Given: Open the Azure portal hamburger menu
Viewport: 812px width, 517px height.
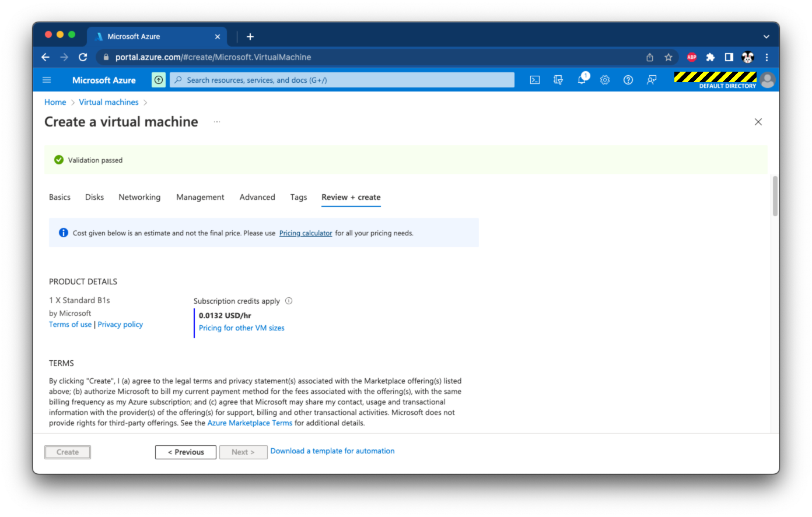Looking at the screenshot, I should point(47,80).
